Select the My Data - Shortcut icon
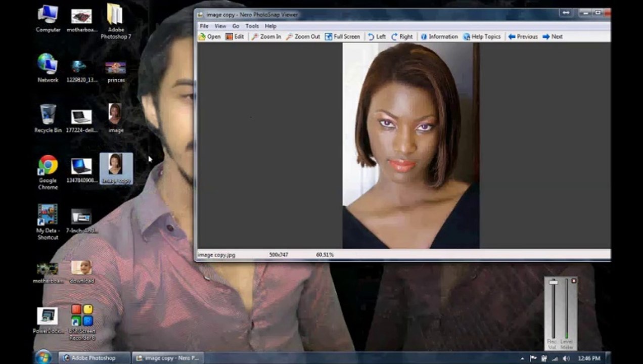This screenshot has height=364, width=643. [48, 222]
